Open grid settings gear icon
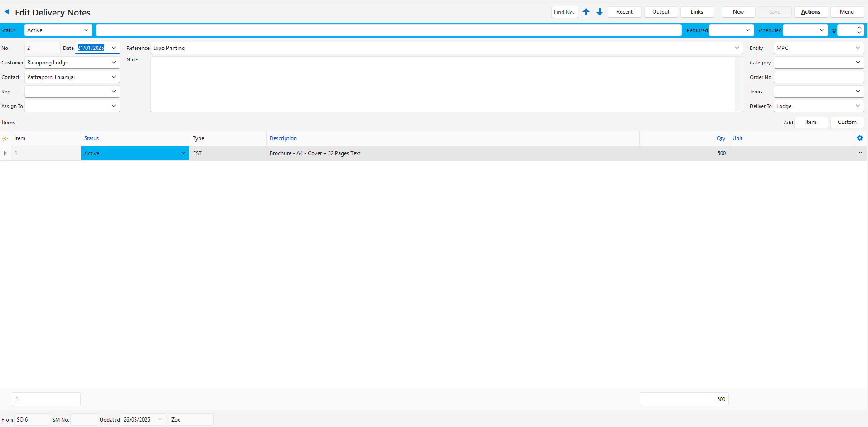Screen dimensions: 868x427 click(859, 138)
